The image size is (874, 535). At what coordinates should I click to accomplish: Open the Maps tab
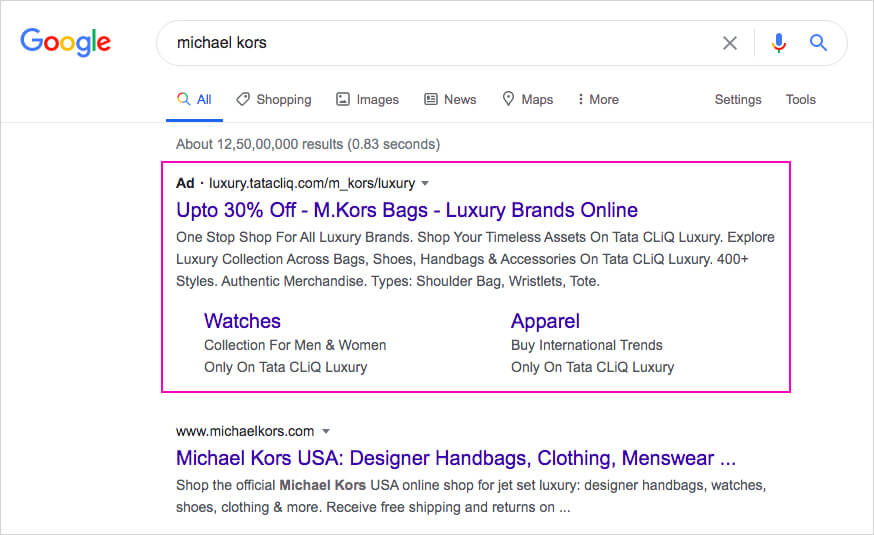528,99
